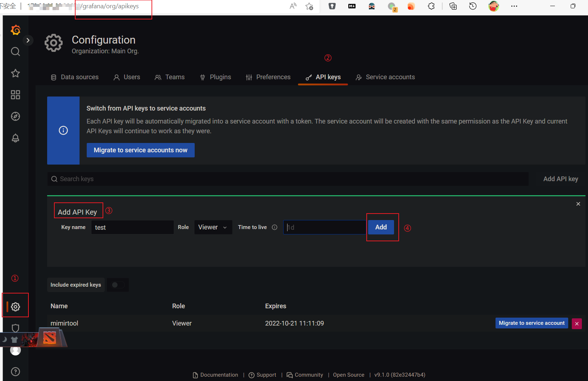The width and height of the screenshot is (588, 381).
Task: Open the Alerting bell icon
Action: pos(15,138)
